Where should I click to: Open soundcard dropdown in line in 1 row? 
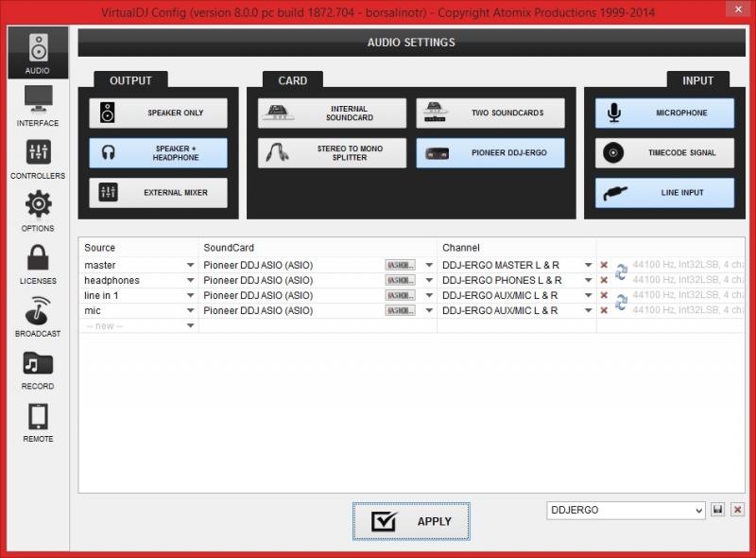[x=429, y=295]
